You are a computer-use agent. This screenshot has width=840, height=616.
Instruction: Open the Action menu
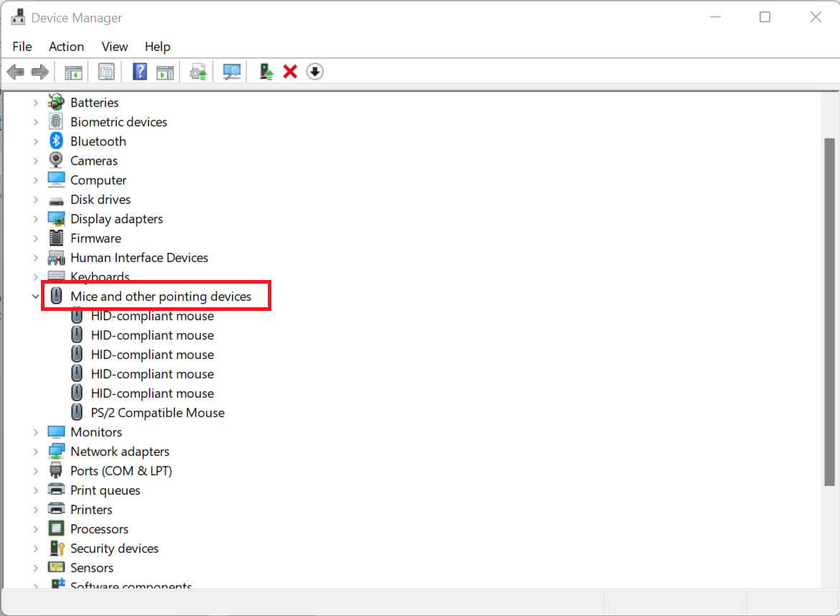point(66,47)
